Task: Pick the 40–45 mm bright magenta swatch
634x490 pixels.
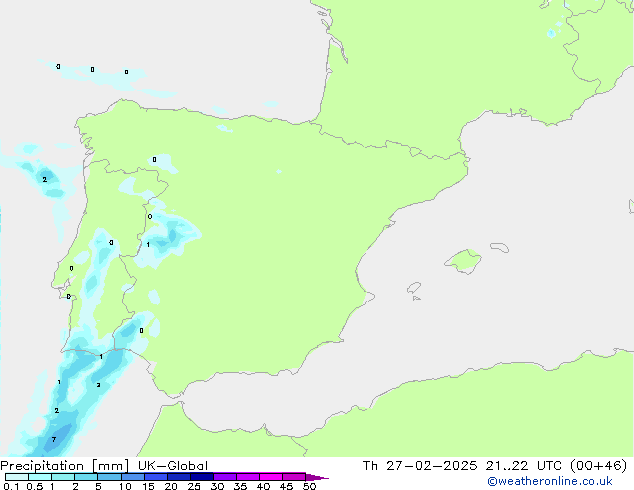Action: pos(271,477)
